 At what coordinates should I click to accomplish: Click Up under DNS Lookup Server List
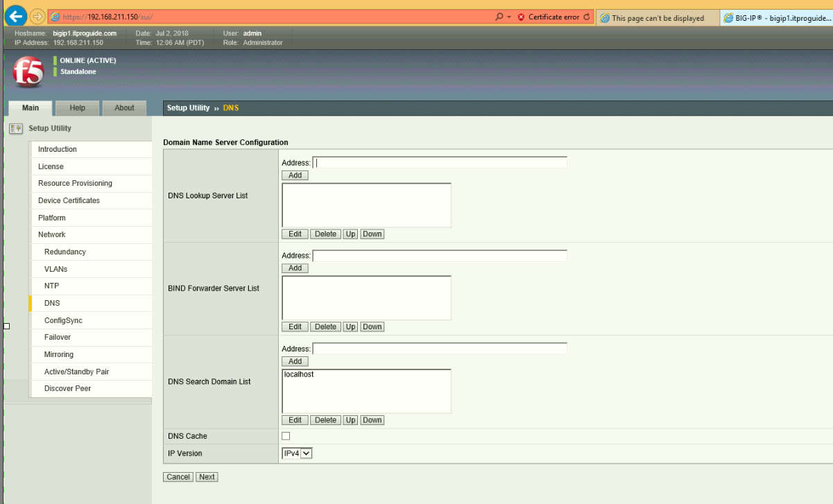coord(350,234)
